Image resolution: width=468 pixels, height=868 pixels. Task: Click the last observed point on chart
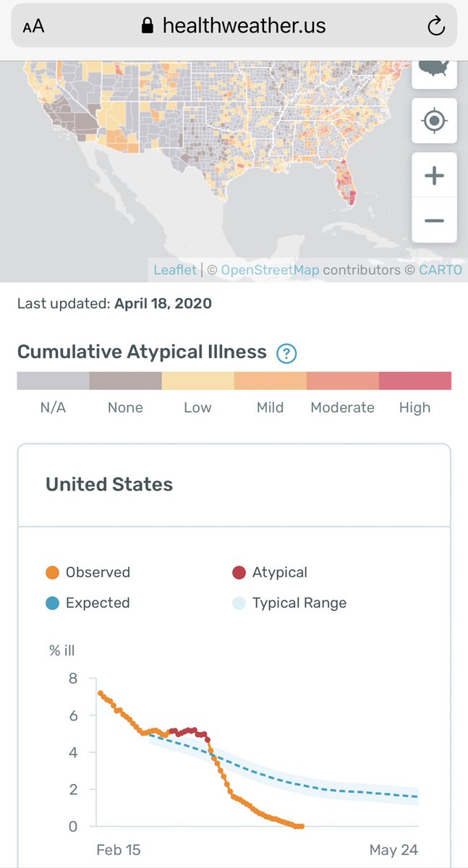[x=301, y=826]
